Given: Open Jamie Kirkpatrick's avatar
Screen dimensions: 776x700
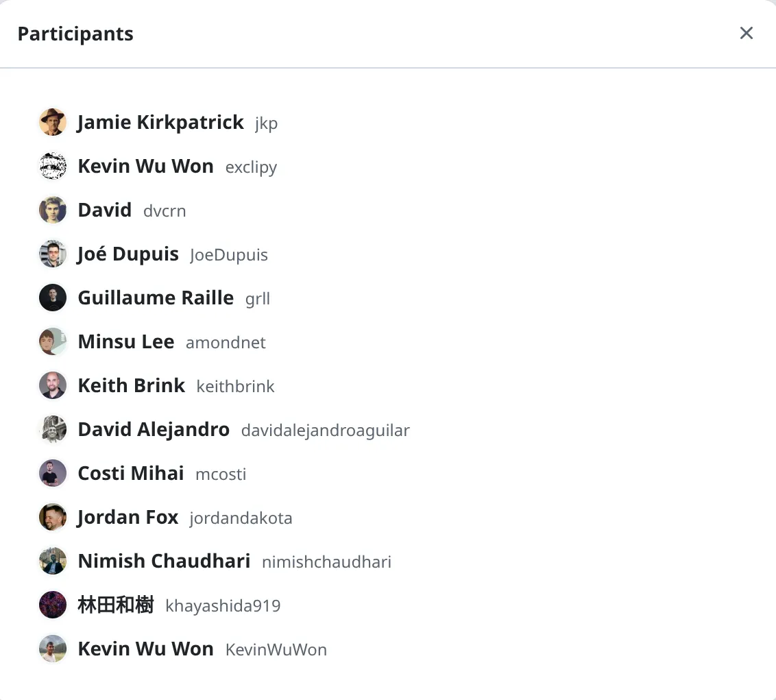Looking at the screenshot, I should (x=53, y=122).
